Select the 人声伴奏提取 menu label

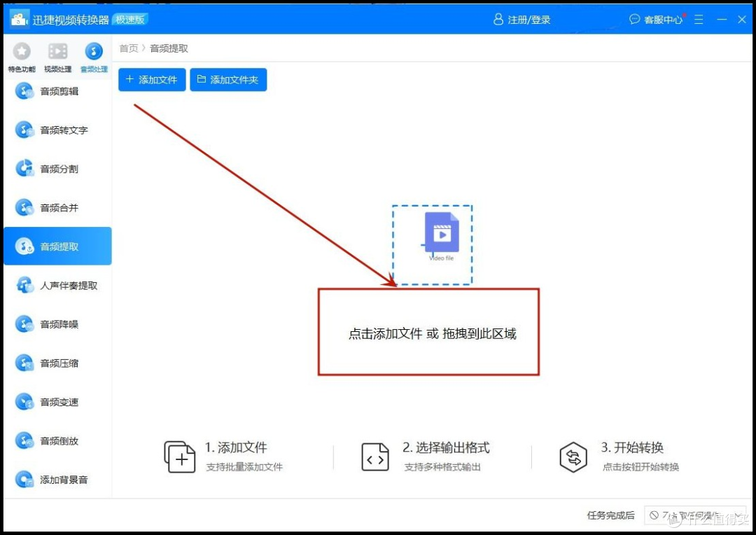69,286
